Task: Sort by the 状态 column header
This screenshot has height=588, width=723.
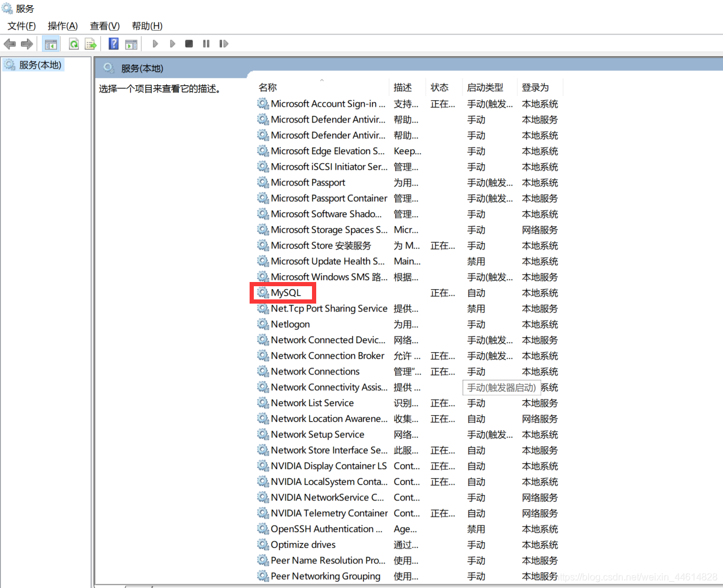Action: click(x=439, y=88)
